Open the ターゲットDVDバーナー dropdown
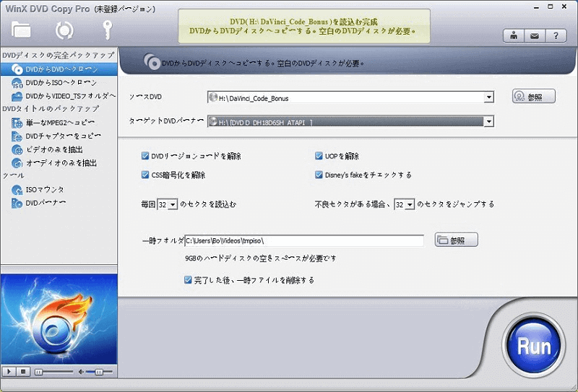 coord(489,122)
